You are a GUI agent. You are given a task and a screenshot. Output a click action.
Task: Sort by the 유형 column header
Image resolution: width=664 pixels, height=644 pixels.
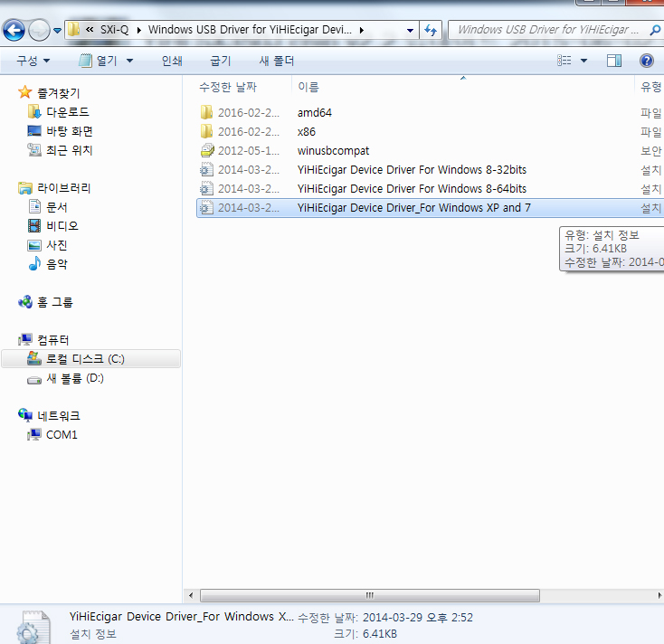(x=650, y=87)
